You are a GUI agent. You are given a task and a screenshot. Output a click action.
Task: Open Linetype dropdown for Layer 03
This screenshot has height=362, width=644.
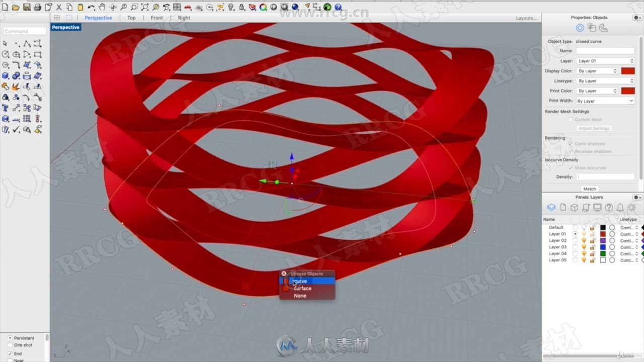click(x=629, y=247)
